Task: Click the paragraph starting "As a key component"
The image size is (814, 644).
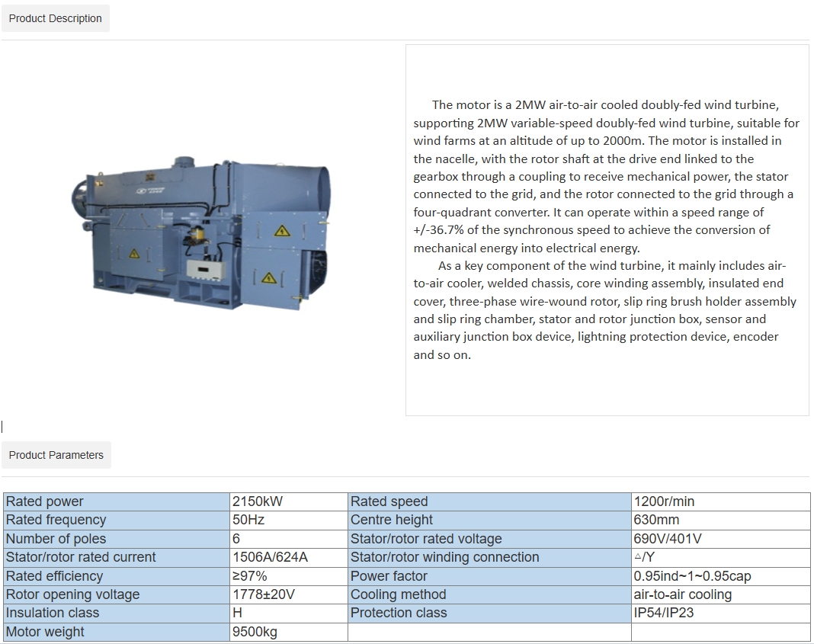Action: pos(606,310)
